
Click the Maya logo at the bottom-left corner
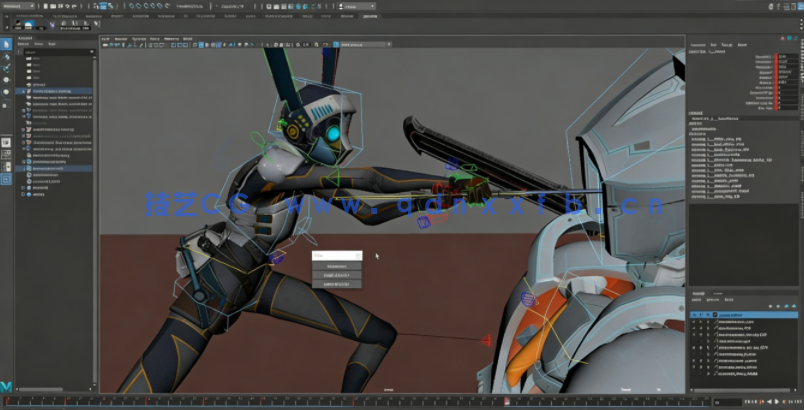(x=6, y=386)
